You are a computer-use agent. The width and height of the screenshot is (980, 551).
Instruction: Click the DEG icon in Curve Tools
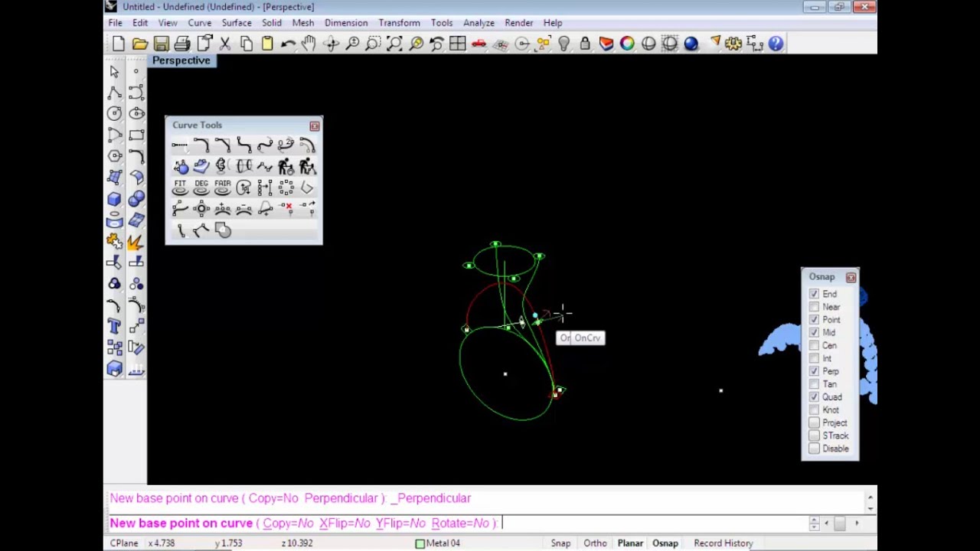[201, 187]
